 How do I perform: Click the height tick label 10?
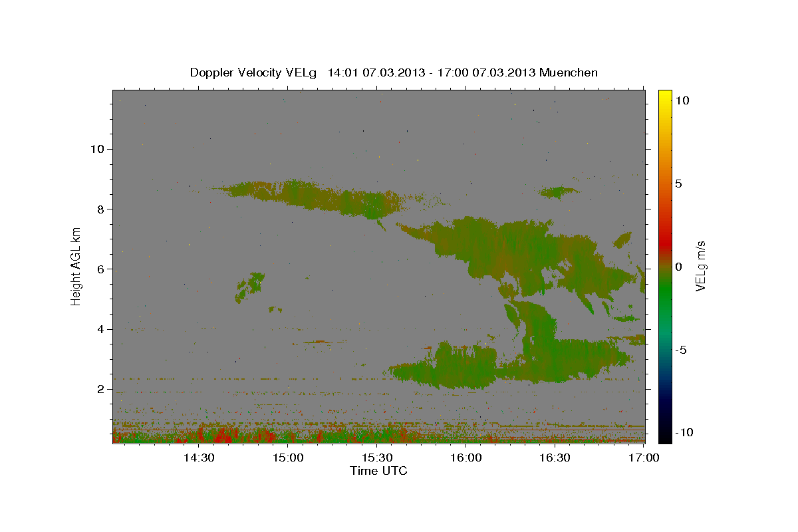[x=98, y=149]
